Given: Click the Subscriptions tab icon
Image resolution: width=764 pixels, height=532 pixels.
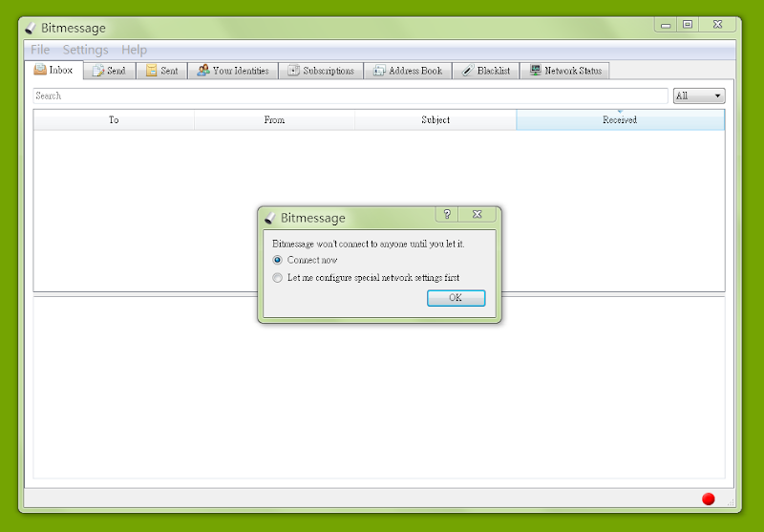Looking at the screenshot, I should point(293,70).
